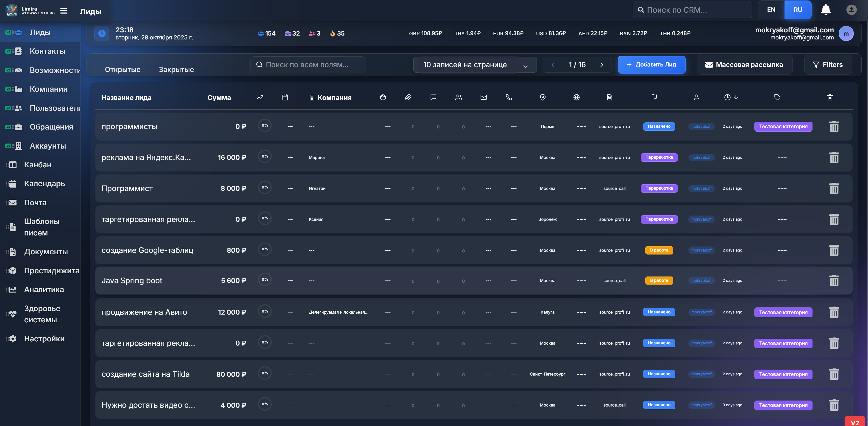Open the Аналитика section in the sidebar
The image size is (868, 426).
tap(43, 290)
